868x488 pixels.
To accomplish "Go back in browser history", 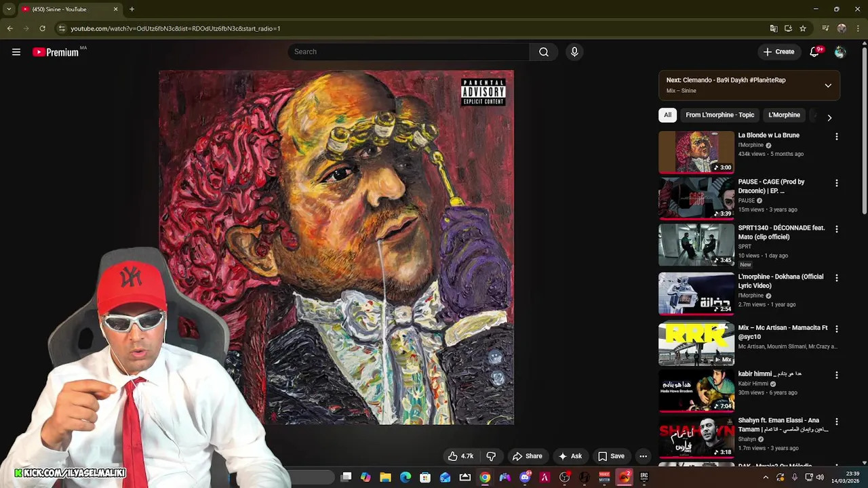I will tap(9, 28).
